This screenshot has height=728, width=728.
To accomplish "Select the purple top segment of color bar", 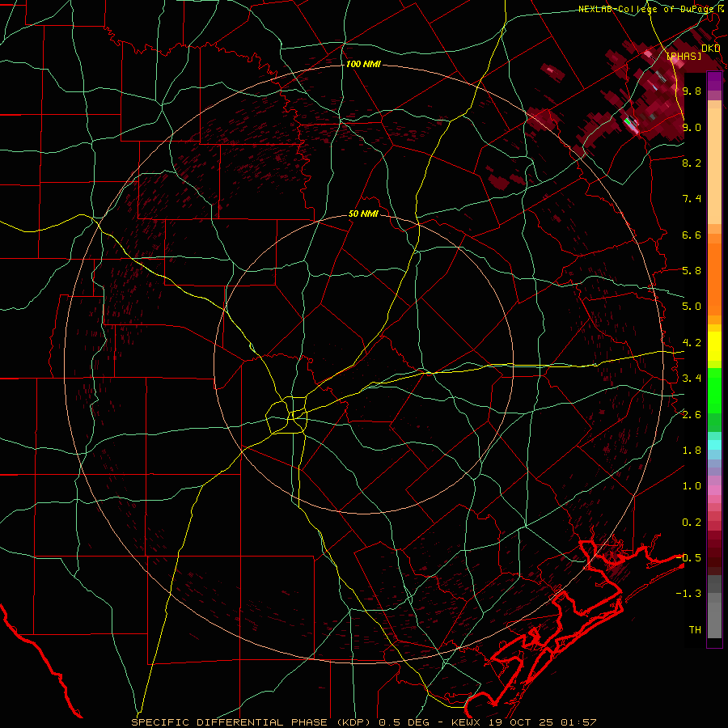I will click(x=714, y=81).
